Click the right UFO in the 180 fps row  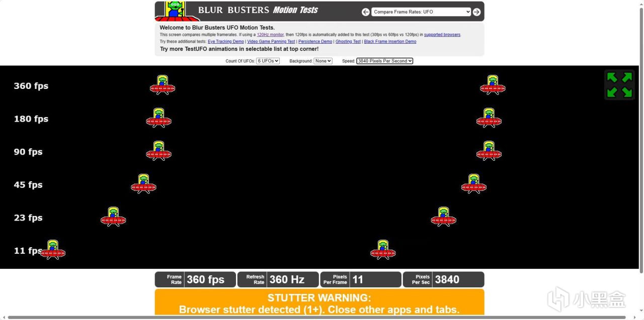489,118
